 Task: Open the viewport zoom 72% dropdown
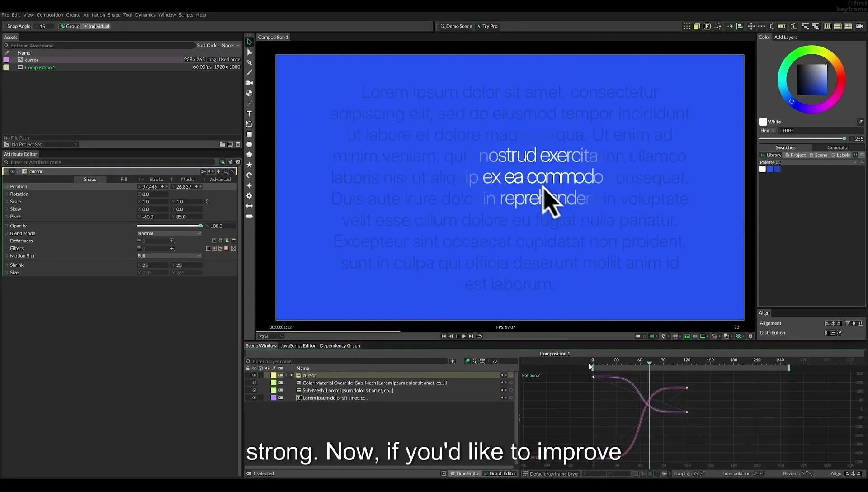[x=271, y=336]
